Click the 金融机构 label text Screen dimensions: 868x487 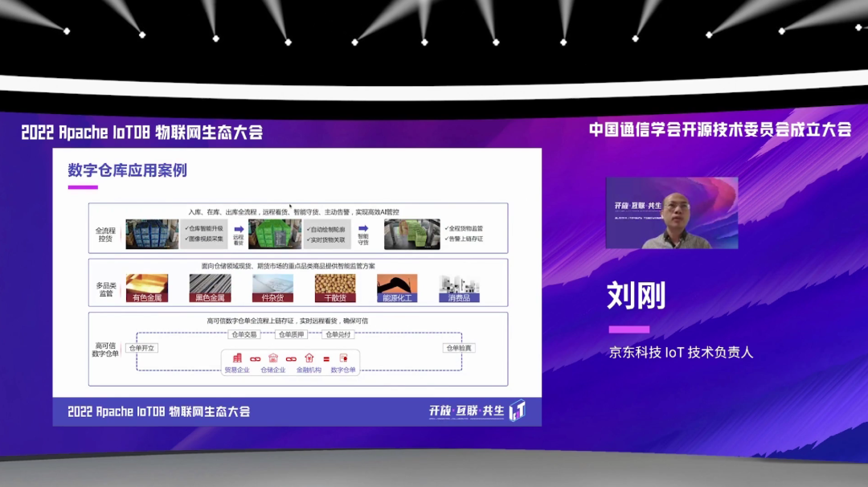tap(309, 370)
